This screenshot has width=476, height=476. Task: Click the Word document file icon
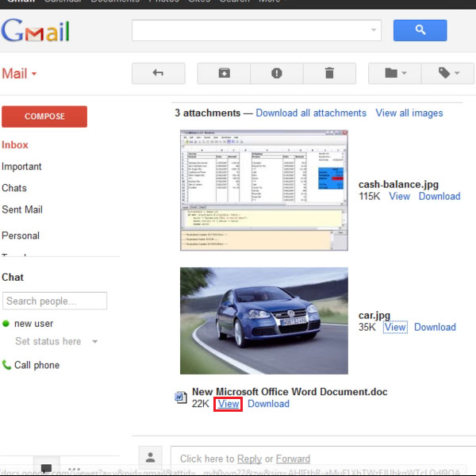181,397
